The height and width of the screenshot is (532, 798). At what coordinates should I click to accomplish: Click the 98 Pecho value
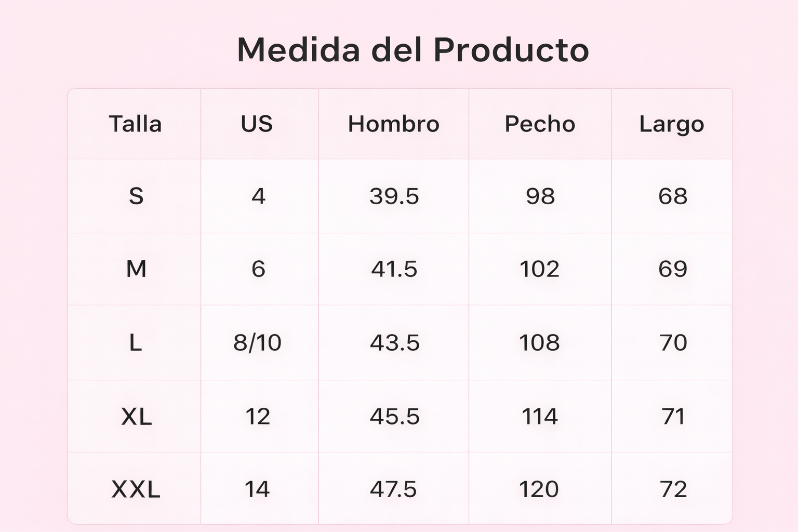click(540, 196)
